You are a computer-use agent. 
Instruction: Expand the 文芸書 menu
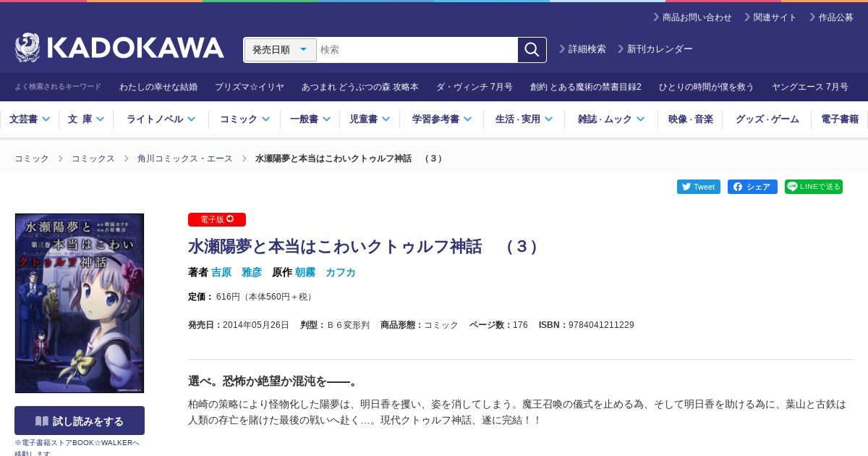coord(29,119)
